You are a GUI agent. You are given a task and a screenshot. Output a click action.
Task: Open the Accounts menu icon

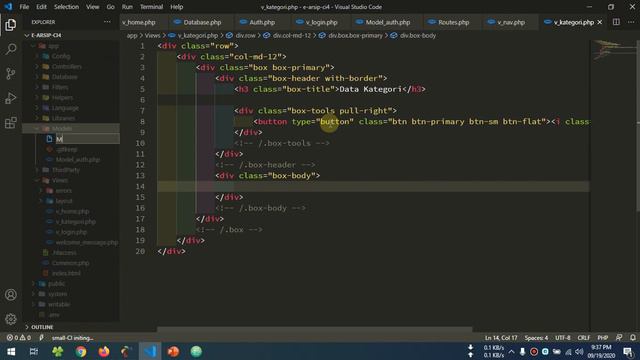pos(11,295)
